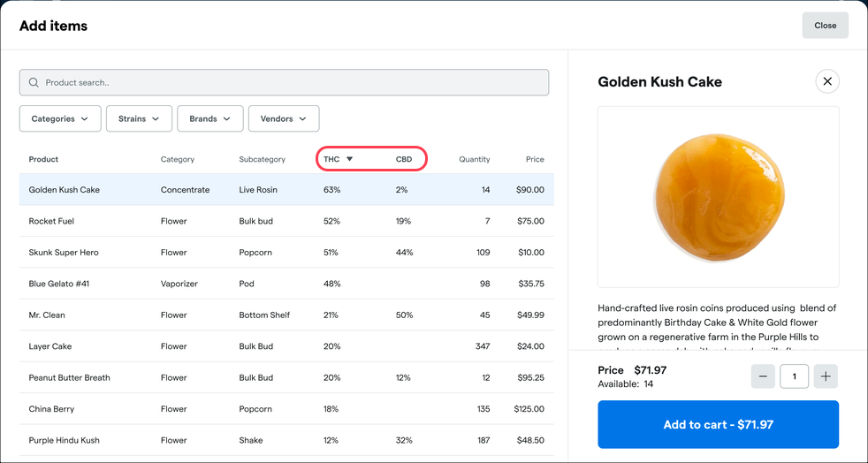This screenshot has width=868, height=463.
Task: Select the Peanut Butter Breath row
Action: 286,378
